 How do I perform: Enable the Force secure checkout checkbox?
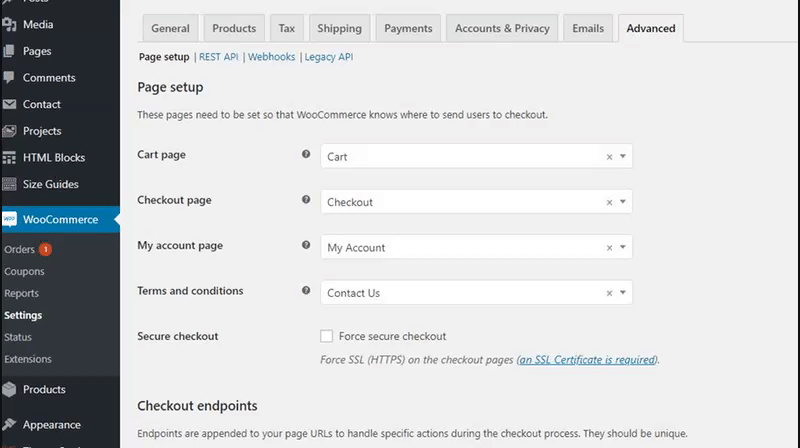327,337
